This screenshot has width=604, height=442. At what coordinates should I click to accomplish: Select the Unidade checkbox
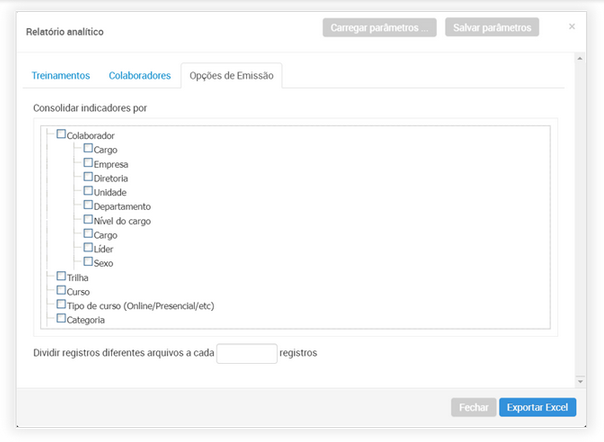point(88,191)
